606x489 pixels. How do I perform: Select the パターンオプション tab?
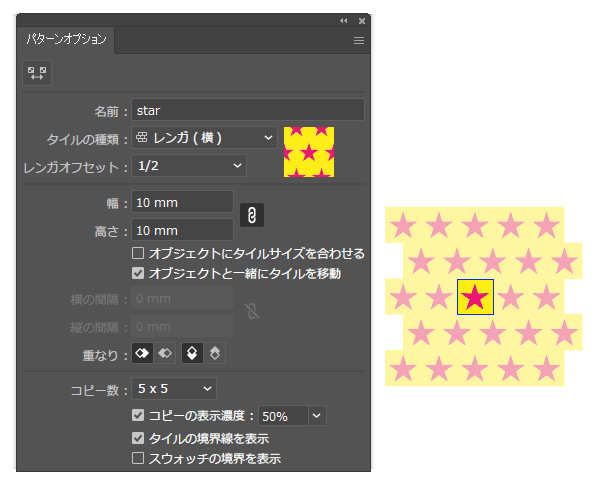click(67, 41)
